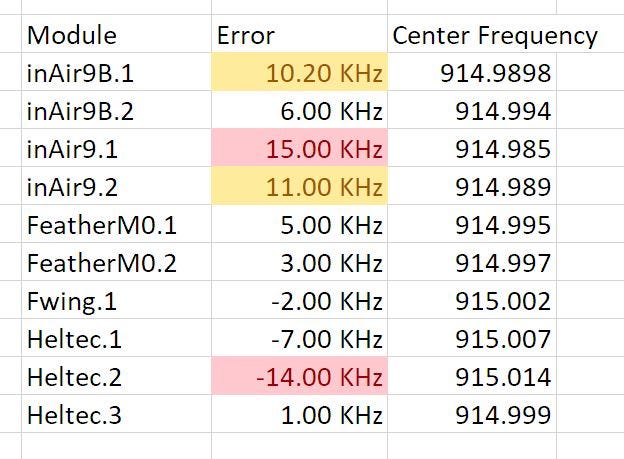This screenshot has height=459, width=624.
Task: Select the FeatherM0.1 module cell
Action: point(116,224)
